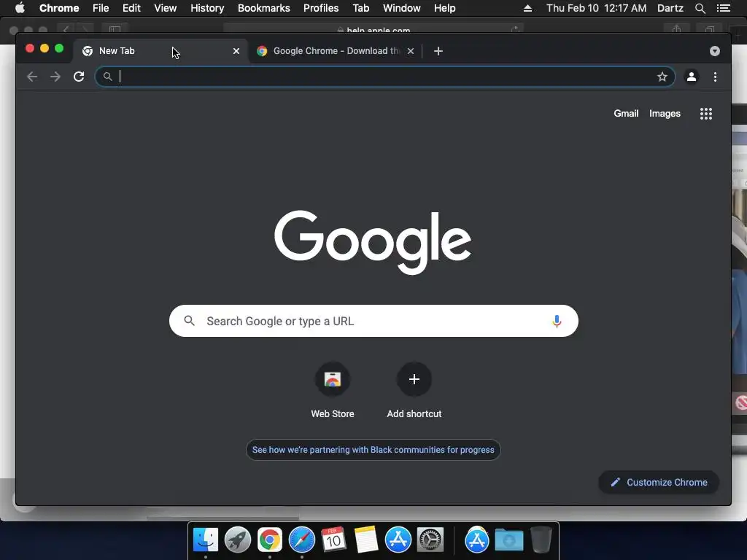Open the Chrome application menu
Viewport: 747px width, 560px height.
tap(59, 8)
